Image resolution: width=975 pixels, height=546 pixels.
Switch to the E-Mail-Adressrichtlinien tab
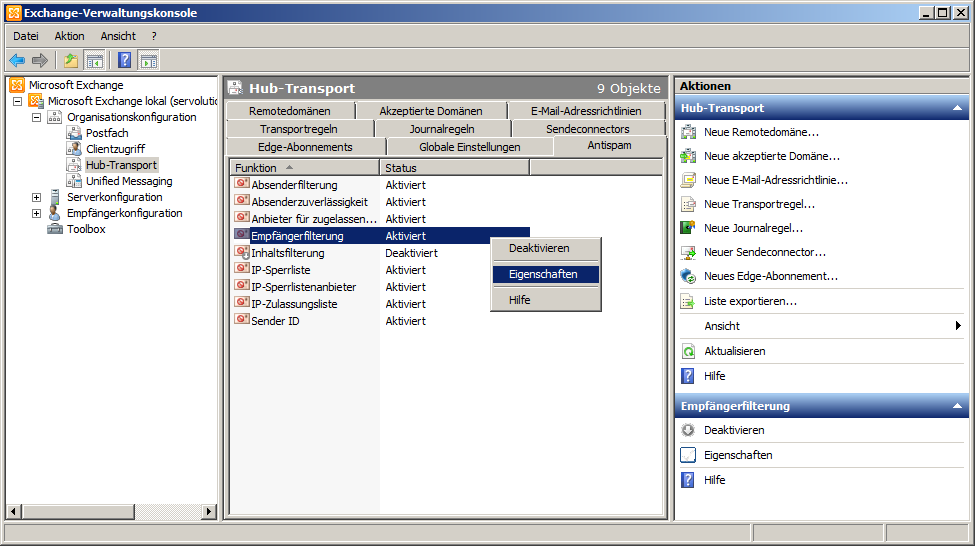586,111
